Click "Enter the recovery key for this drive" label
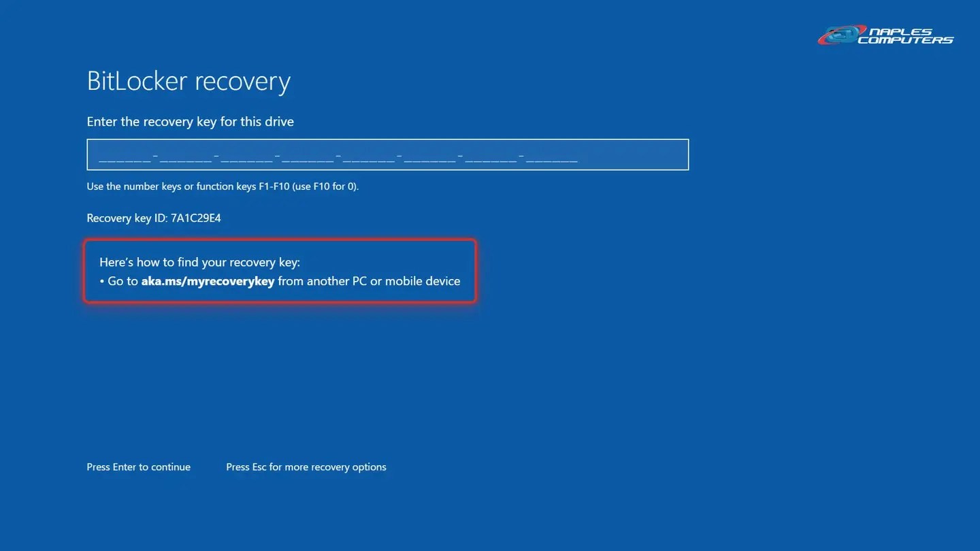 click(x=191, y=122)
